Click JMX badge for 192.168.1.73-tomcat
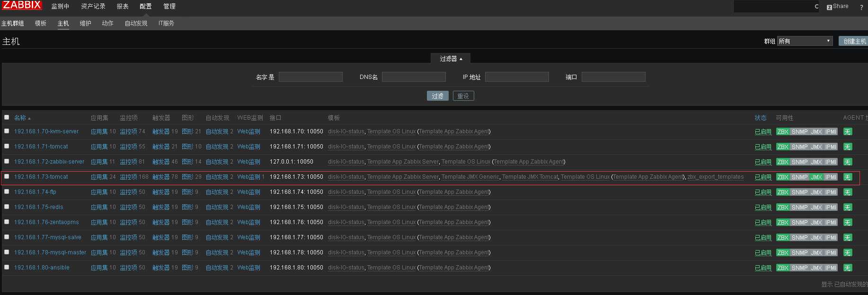868x295 pixels. click(816, 177)
